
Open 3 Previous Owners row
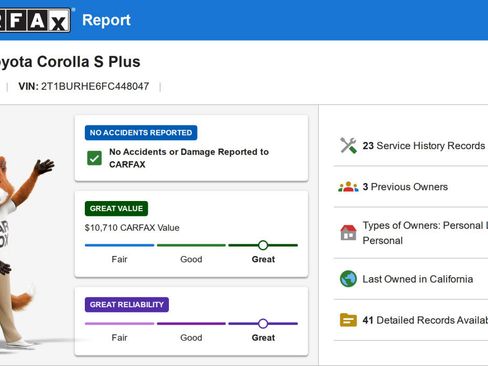pos(411,187)
